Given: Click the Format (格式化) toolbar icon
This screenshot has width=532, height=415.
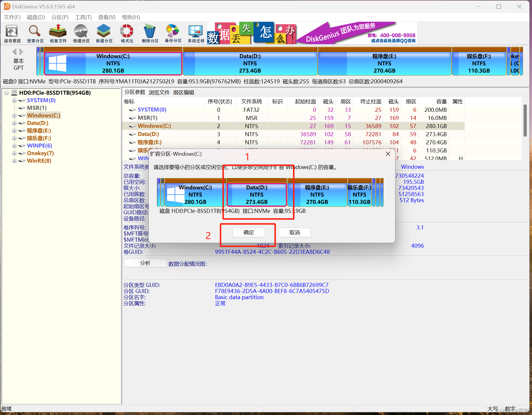Looking at the screenshot, I should (x=127, y=33).
